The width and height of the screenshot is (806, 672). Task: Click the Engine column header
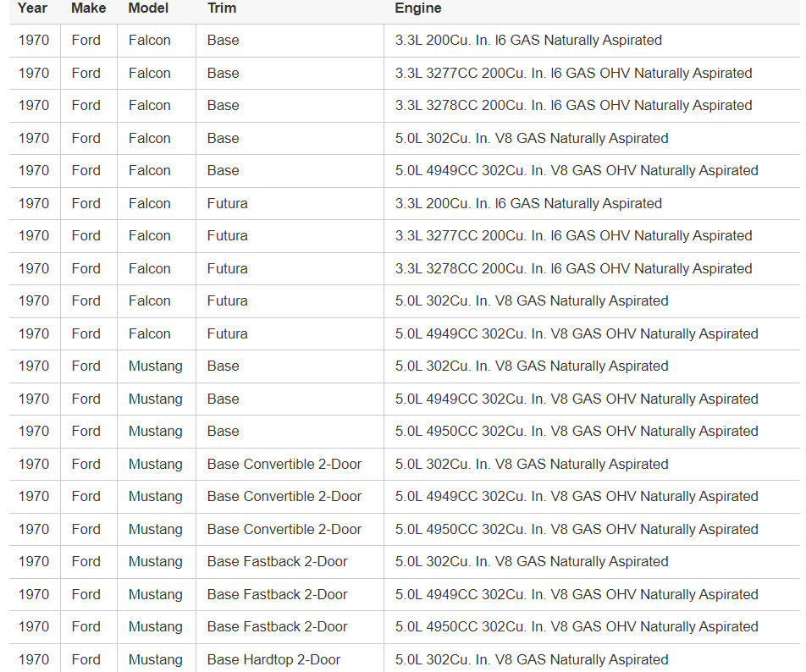417,8
